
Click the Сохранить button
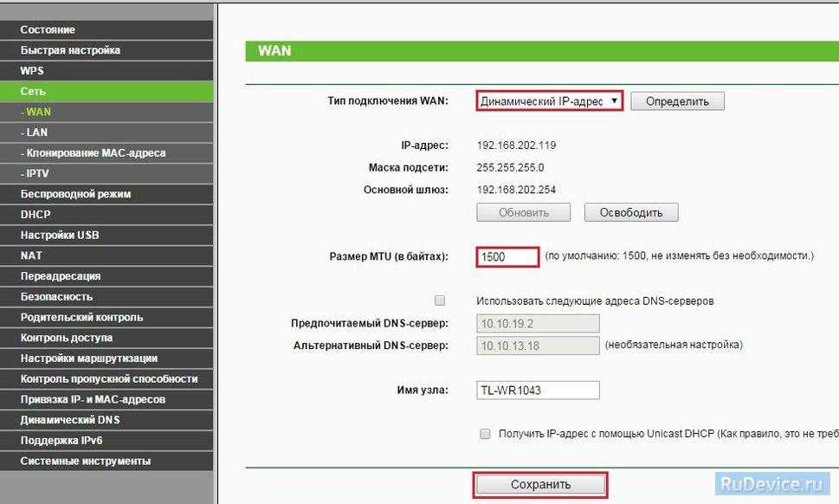pyautogui.click(x=540, y=485)
